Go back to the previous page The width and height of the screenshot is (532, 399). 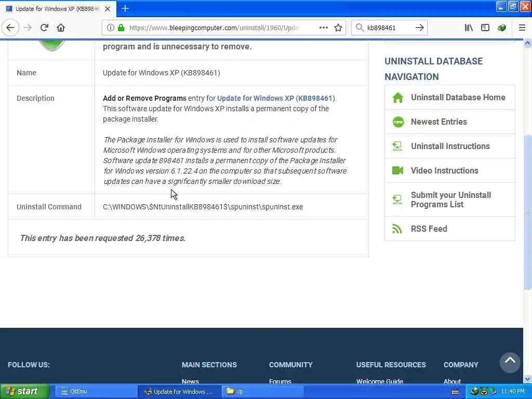click(x=10, y=28)
